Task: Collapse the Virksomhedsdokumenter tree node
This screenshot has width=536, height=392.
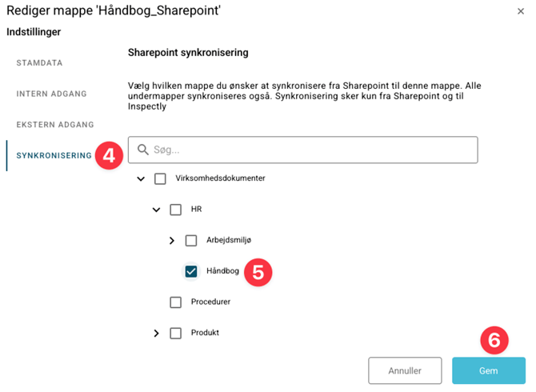Action: [141, 179]
